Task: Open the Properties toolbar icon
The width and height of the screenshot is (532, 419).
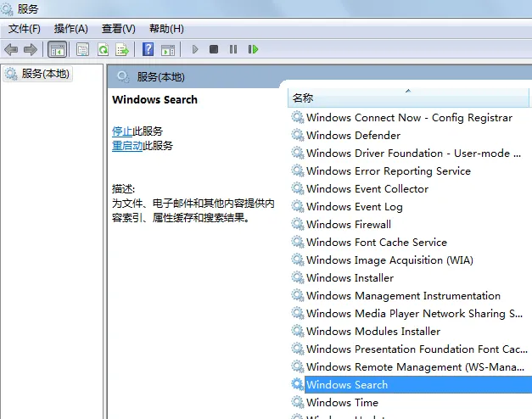Action: click(x=82, y=49)
